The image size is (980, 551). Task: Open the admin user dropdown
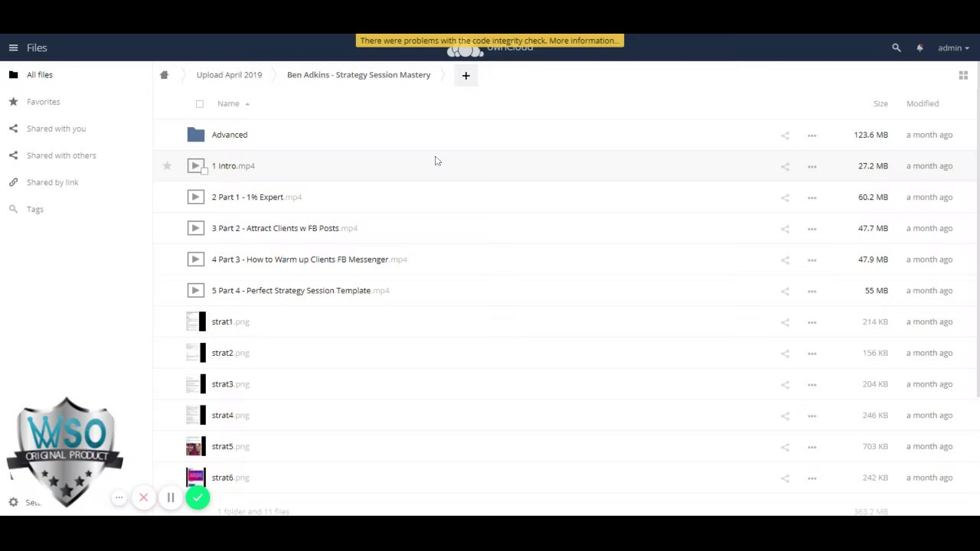[953, 47]
